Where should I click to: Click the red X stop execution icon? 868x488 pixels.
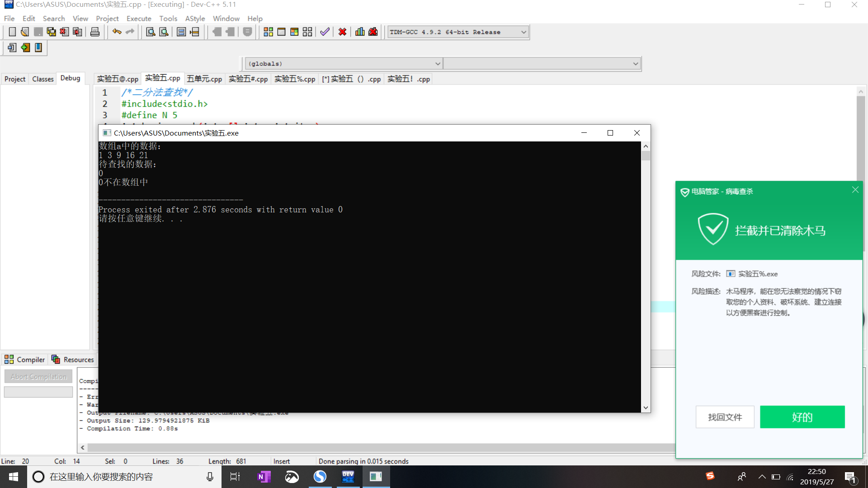coord(342,32)
